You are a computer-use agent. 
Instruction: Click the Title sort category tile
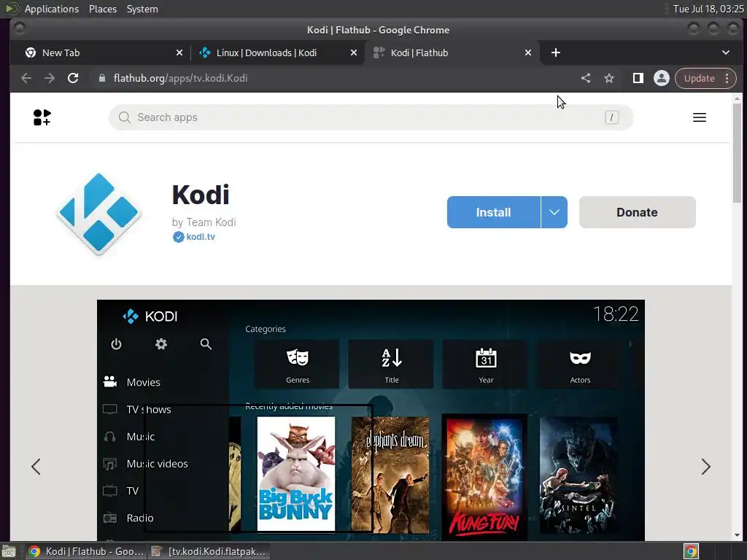(391, 365)
